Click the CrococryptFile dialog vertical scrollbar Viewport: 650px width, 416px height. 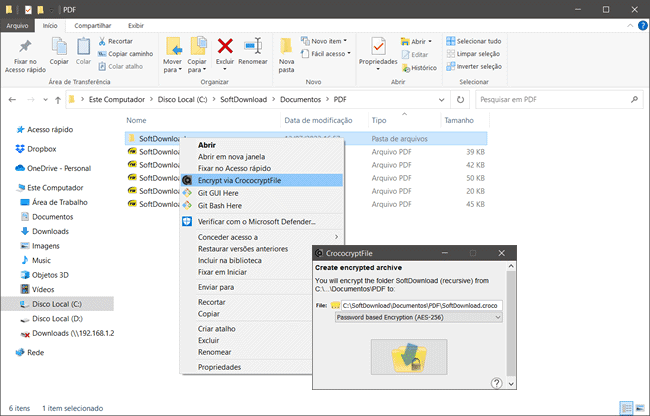tap(511, 320)
